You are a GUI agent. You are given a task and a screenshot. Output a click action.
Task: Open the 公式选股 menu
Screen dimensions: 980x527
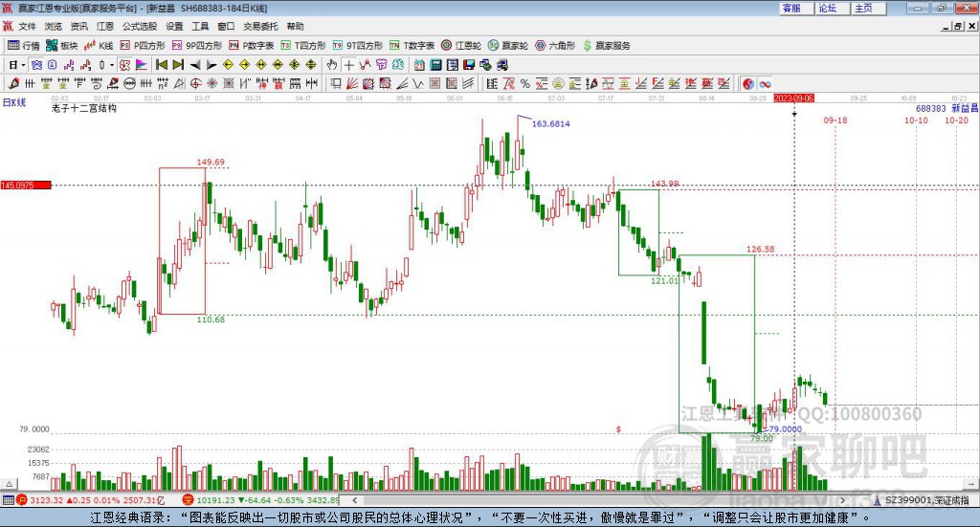pos(140,26)
